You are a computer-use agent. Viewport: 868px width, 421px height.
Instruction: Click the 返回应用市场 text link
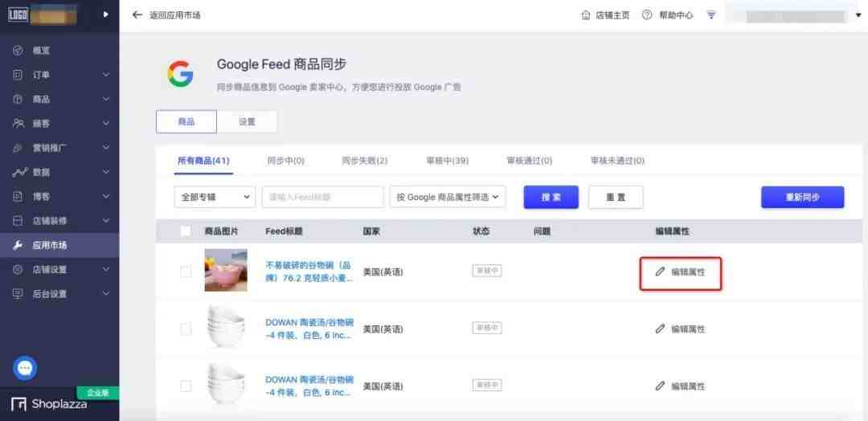click(175, 15)
